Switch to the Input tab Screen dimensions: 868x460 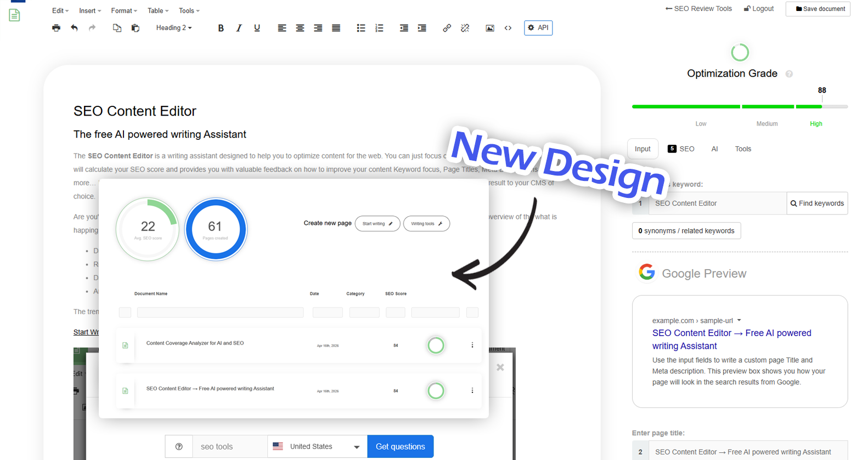[642, 149]
